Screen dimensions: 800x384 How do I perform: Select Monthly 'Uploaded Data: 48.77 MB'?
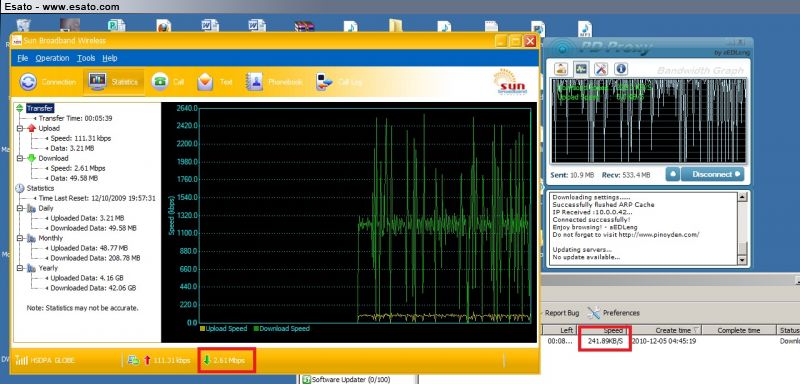coord(88,248)
